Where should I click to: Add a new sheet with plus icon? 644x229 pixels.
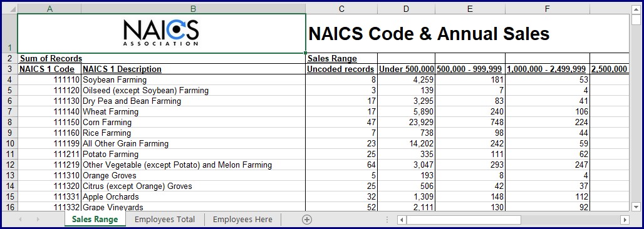pos(307,220)
